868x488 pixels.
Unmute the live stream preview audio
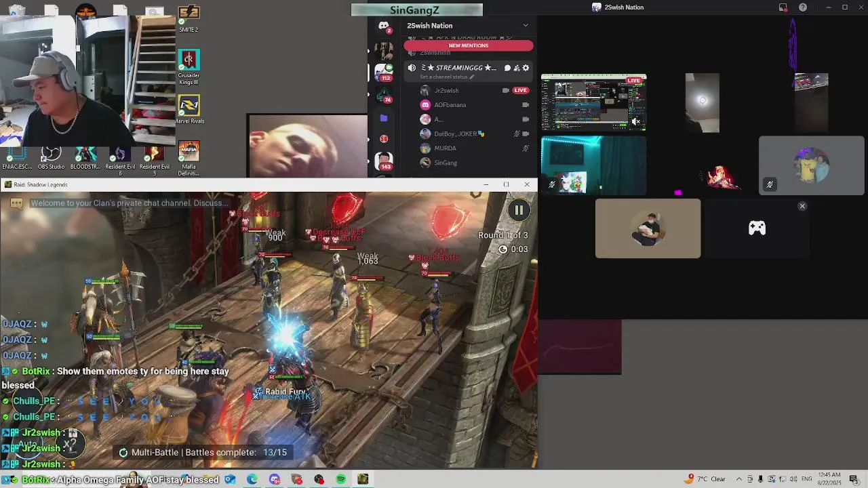pyautogui.click(x=635, y=122)
